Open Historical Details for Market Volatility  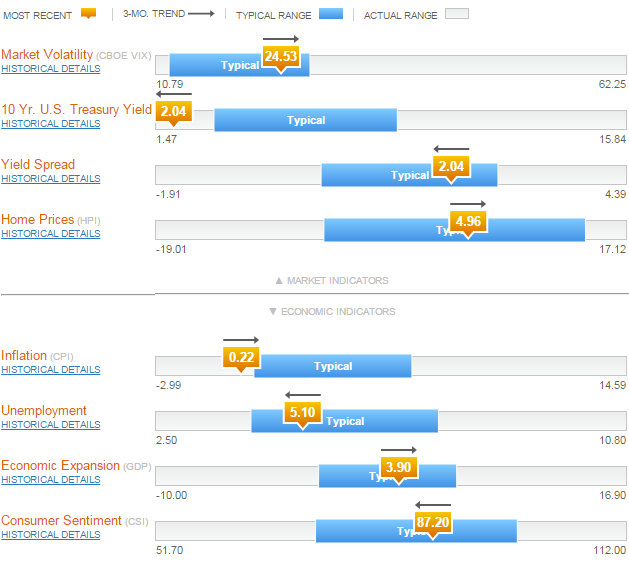point(51,69)
